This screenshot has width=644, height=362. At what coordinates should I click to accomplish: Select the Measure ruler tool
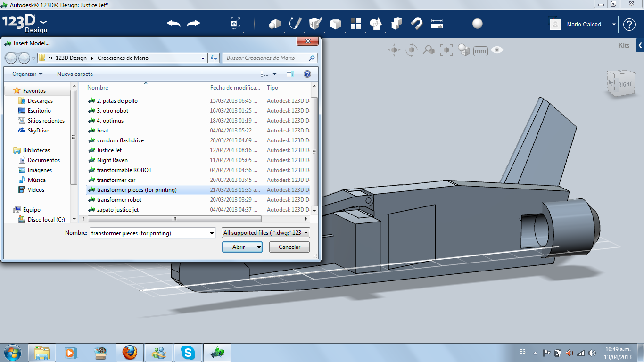(x=438, y=24)
